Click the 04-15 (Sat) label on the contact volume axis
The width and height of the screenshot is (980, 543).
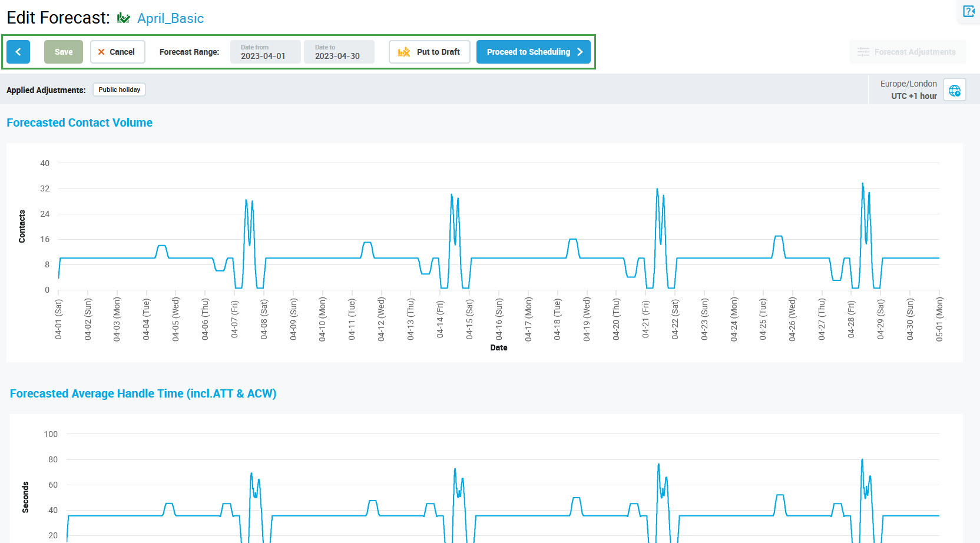tap(469, 319)
